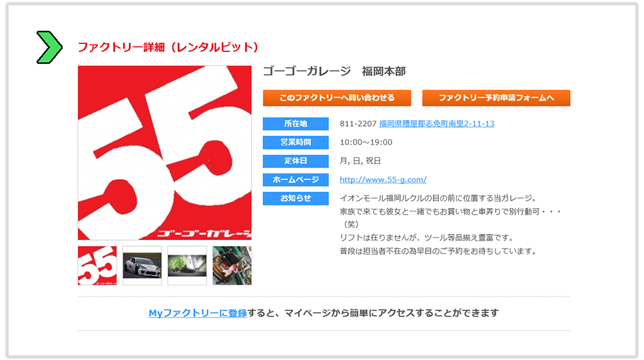Click the 定休日 blue label

pos(296,161)
